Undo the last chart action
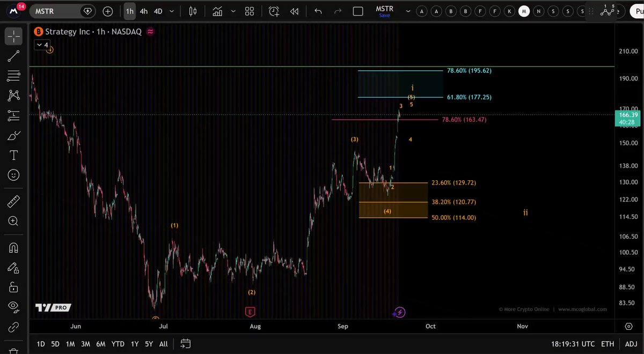 [x=318, y=11]
